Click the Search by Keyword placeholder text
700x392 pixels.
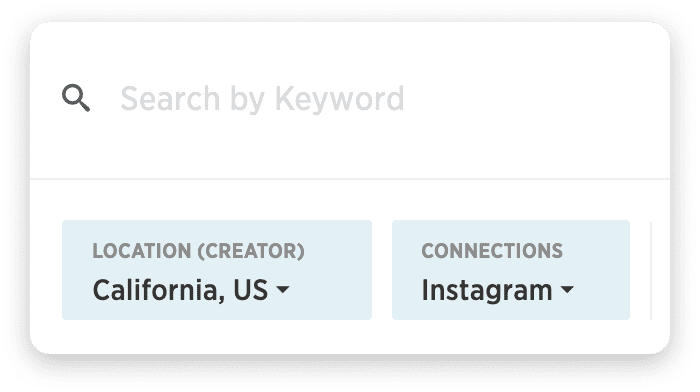pos(262,99)
